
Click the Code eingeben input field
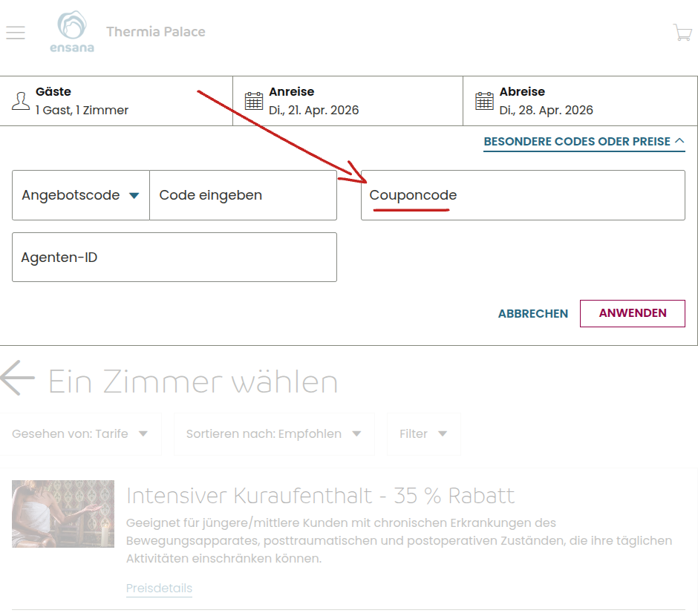(x=243, y=195)
